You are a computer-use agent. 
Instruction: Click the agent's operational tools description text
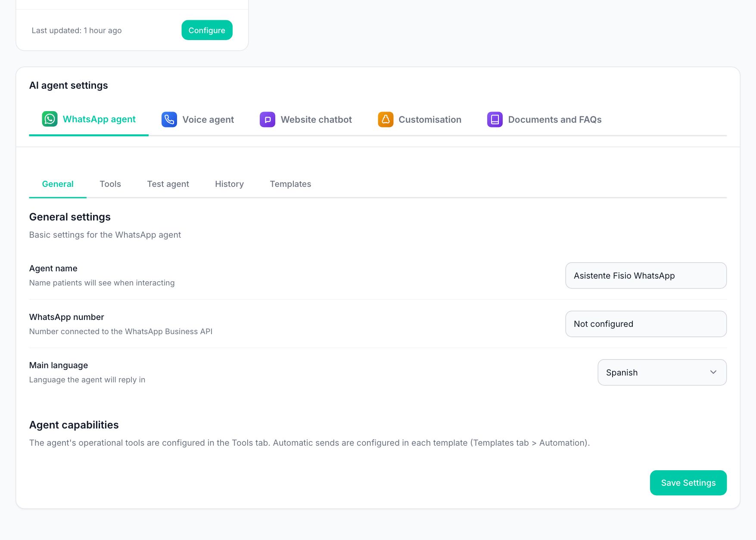click(x=310, y=443)
